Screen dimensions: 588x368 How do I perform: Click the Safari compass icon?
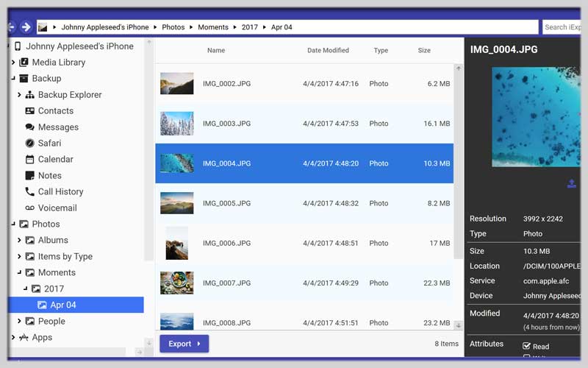(29, 143)
